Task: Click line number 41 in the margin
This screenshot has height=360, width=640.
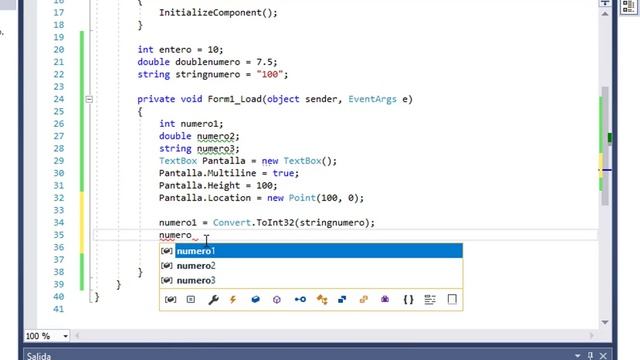Action: coord(59,309)
